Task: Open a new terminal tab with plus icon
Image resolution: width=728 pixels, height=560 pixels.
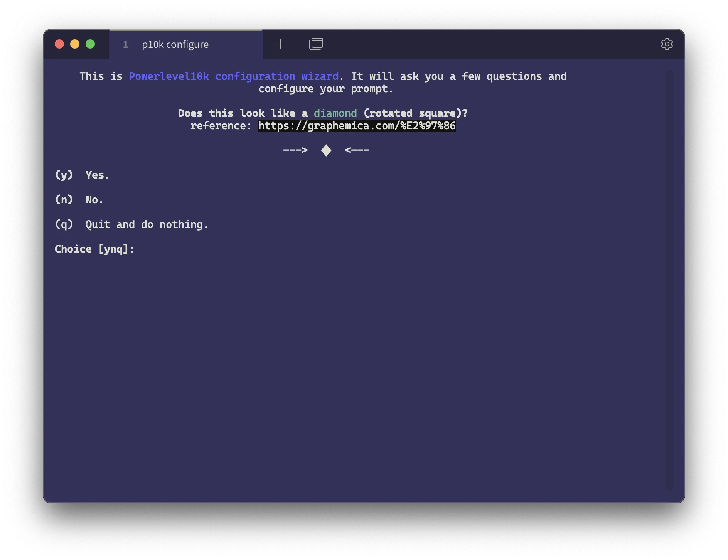Action: click(x=281, y=44)
